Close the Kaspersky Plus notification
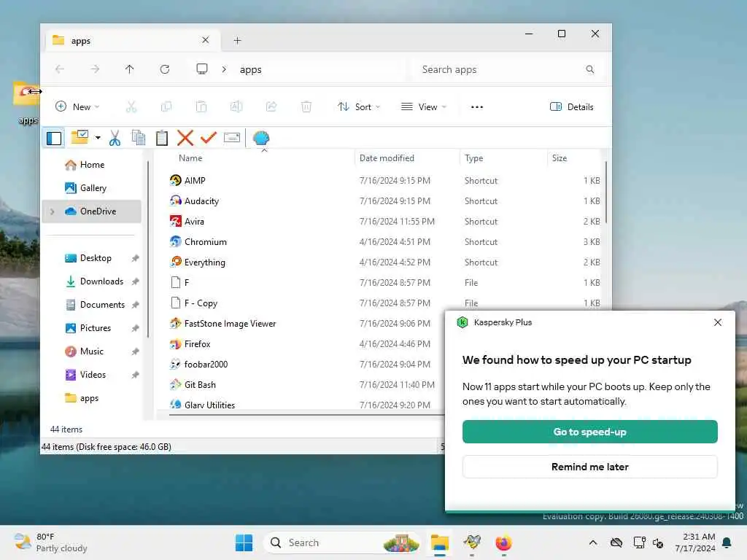The height and width of the screenshot is (560, 747). point(718,322)
